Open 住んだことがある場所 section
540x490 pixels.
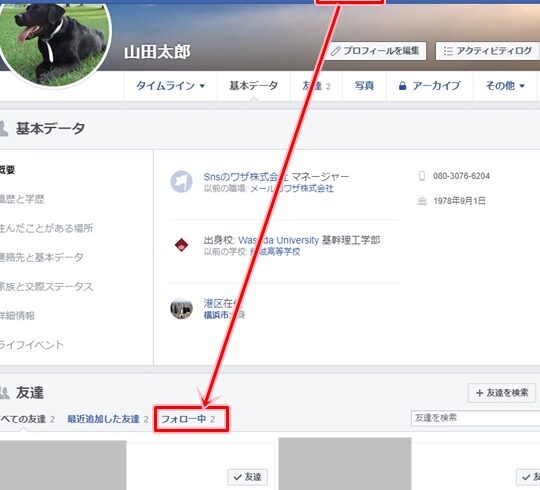coord(46,228)
